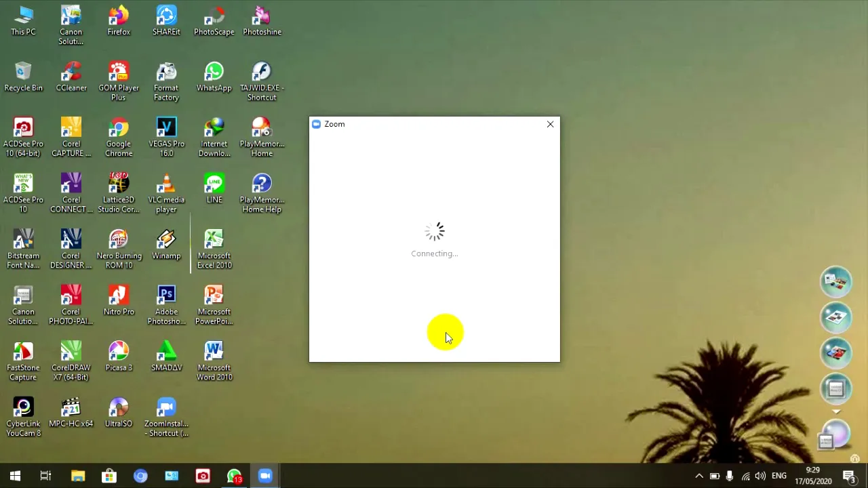Click the Zoom logo in window title

point(316,124)
